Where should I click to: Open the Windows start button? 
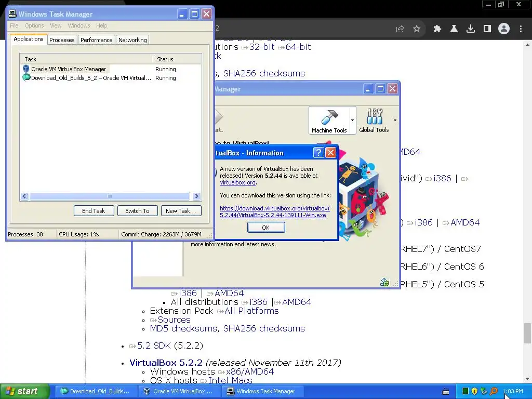(25, 391)
